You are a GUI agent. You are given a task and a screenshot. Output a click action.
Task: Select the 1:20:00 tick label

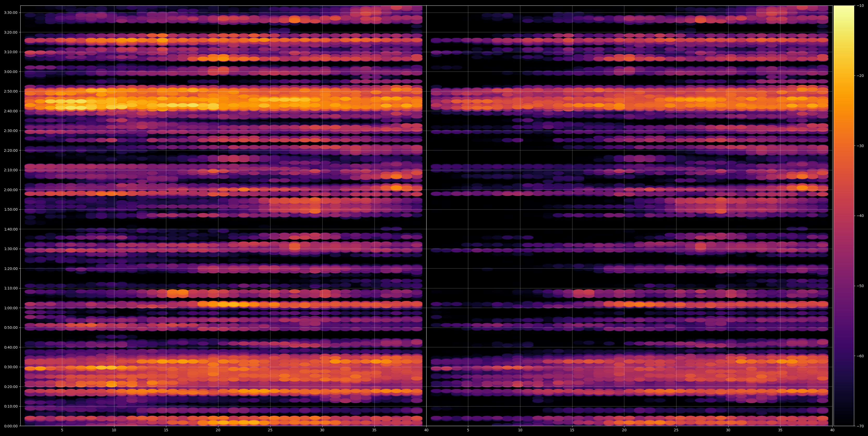pyautogui.click(x=10, y=268)
